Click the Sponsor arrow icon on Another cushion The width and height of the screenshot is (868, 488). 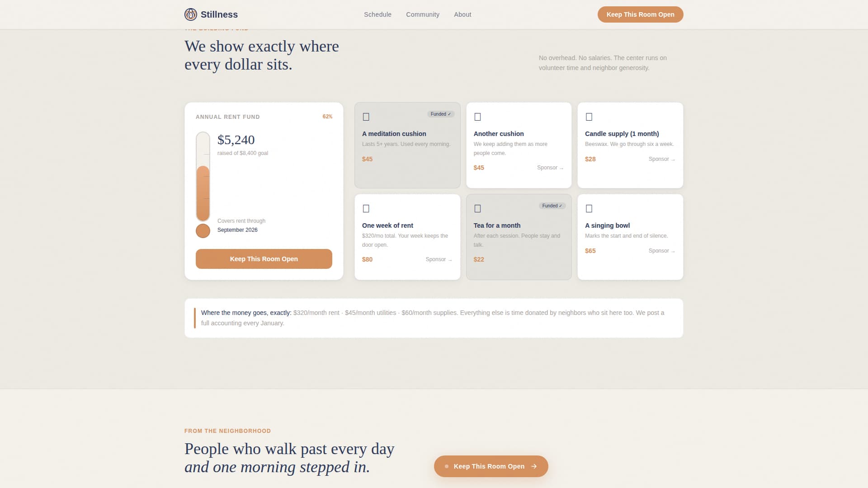point(561,168)
